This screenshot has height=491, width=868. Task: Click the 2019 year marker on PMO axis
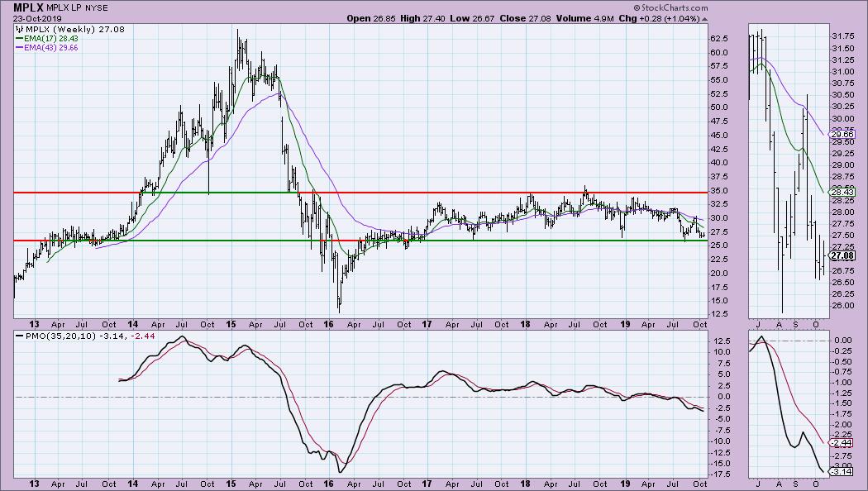click(x=625, y=485)
